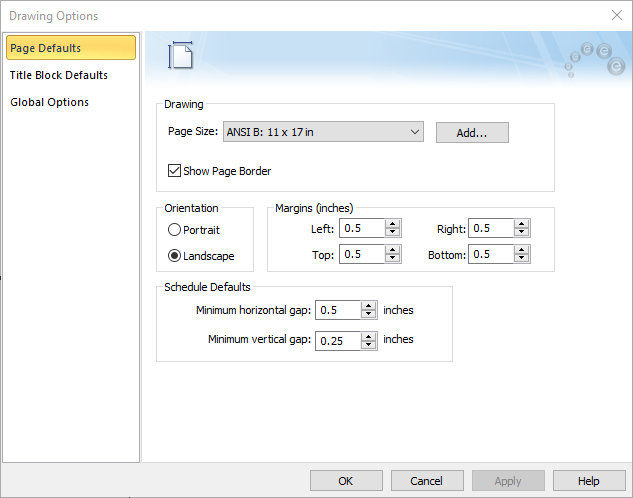Viewport: 633px width, 498px height.
Task: Open the Page Size dropdown
Action: point(414,132)
